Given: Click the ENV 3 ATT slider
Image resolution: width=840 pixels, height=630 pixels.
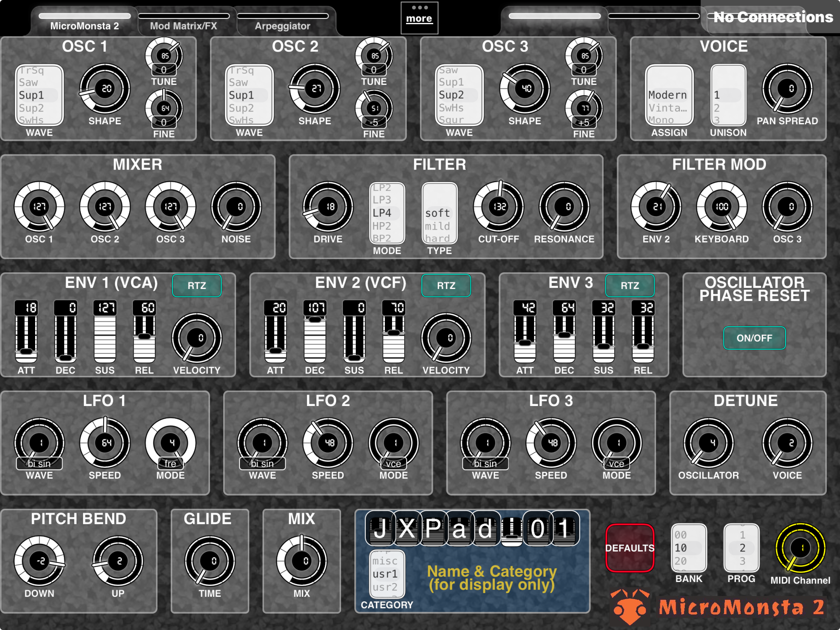Looking at the screenshot, I should tap(525, 331).
